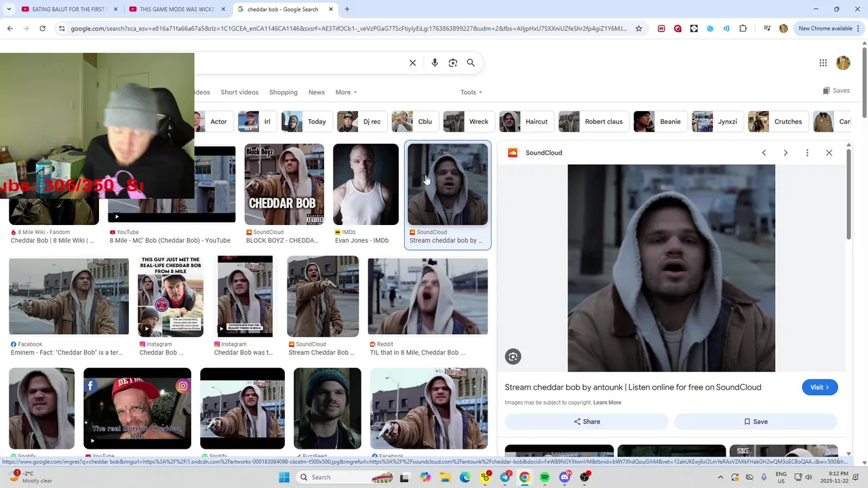Start voice search with the microphone icon

click(x=435, y=63)
